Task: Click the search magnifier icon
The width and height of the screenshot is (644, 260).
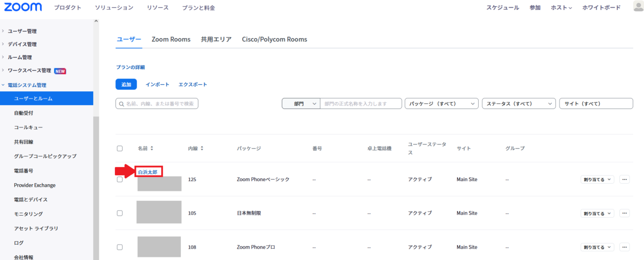Action: [x=122, y=104]
